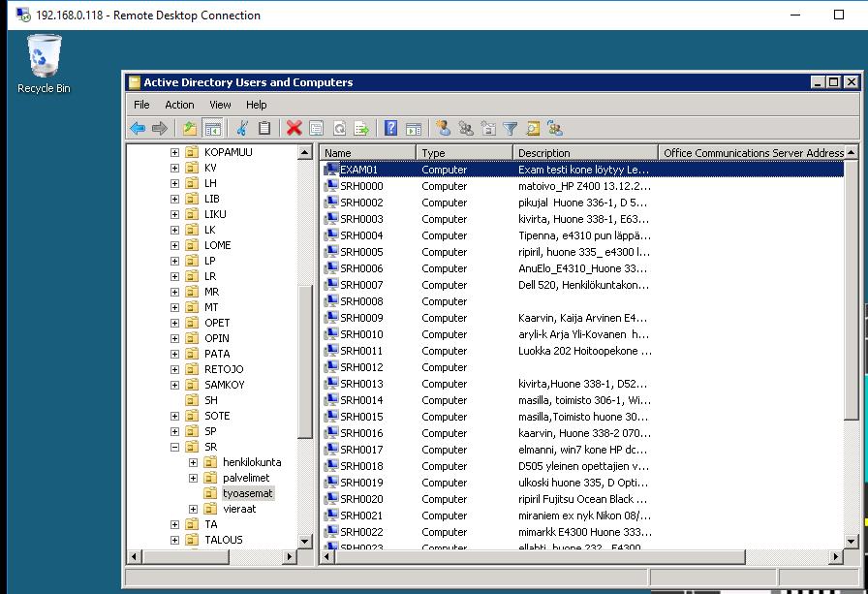Select the tyoasemat folder in tree

click(x=247, y=493)
